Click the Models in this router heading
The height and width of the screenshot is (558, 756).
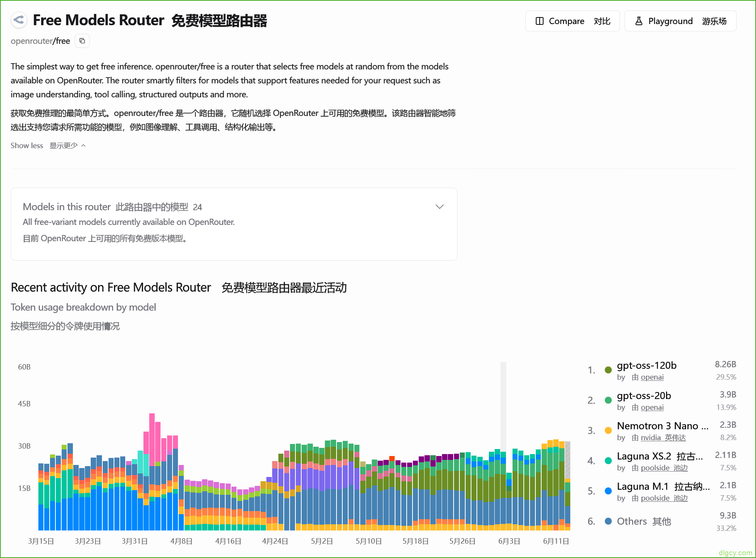point(112,207)
